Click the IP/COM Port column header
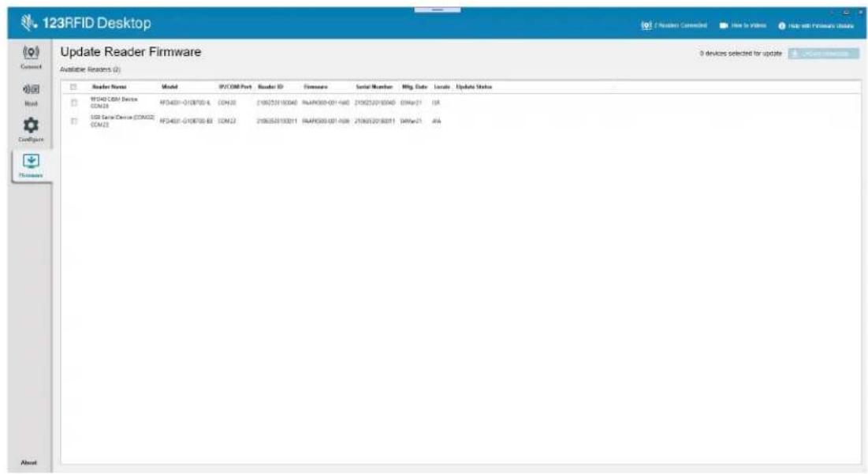 pos(235,87)
